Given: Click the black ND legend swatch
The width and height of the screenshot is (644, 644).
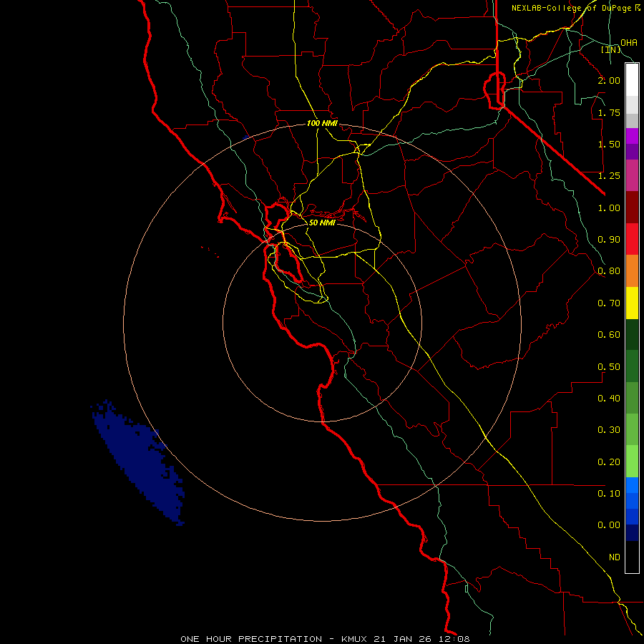Looking at the screenshot, I should (x=632, y=557).
